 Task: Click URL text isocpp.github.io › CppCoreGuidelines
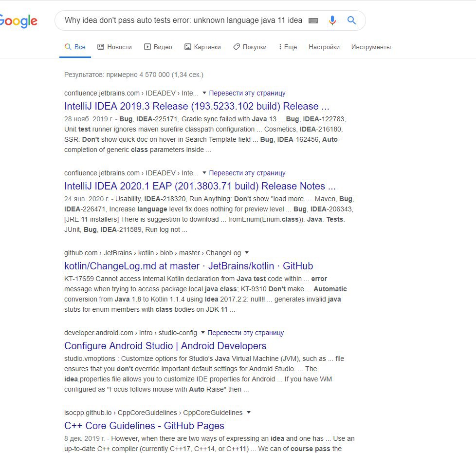pos(153,413)
